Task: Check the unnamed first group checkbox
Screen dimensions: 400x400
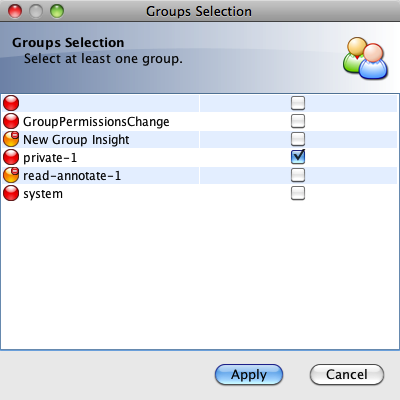Action: [298, 103]
